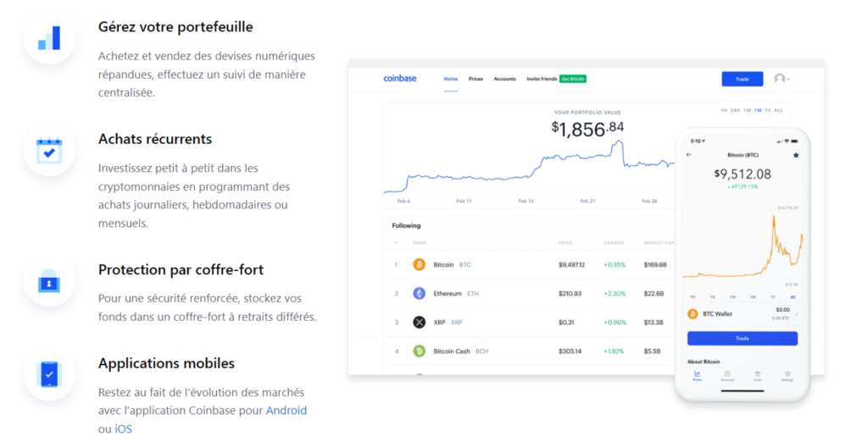Click the mobile apps phone icon

(x=49, y=374)
